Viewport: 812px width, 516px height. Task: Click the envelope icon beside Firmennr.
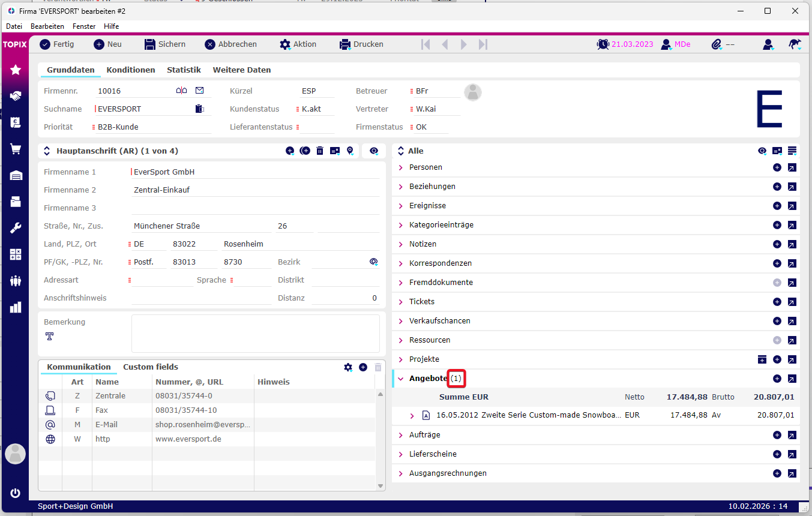pyautogui.click(x=200, y=91)
